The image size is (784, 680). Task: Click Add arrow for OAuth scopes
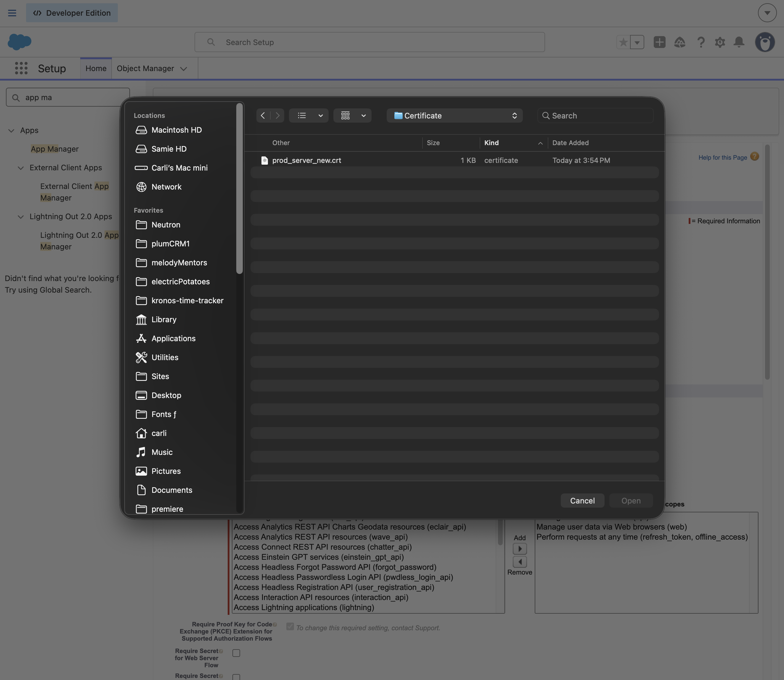point(520,549)
